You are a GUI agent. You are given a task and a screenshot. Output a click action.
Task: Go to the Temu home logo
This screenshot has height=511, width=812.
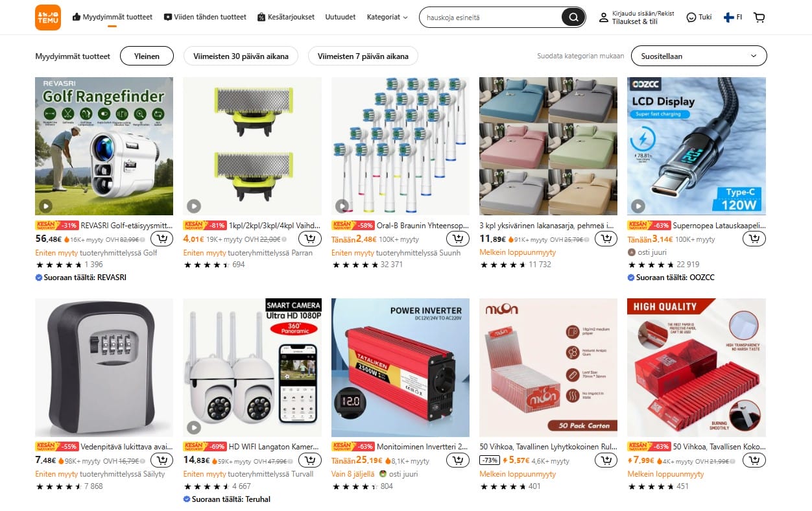click(x=48, y=18)
